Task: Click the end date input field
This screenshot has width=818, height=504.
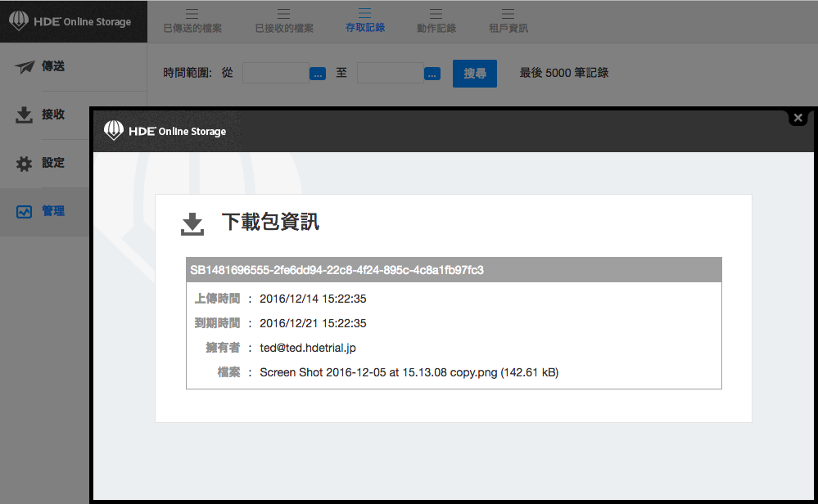Action: click(391, 73)
